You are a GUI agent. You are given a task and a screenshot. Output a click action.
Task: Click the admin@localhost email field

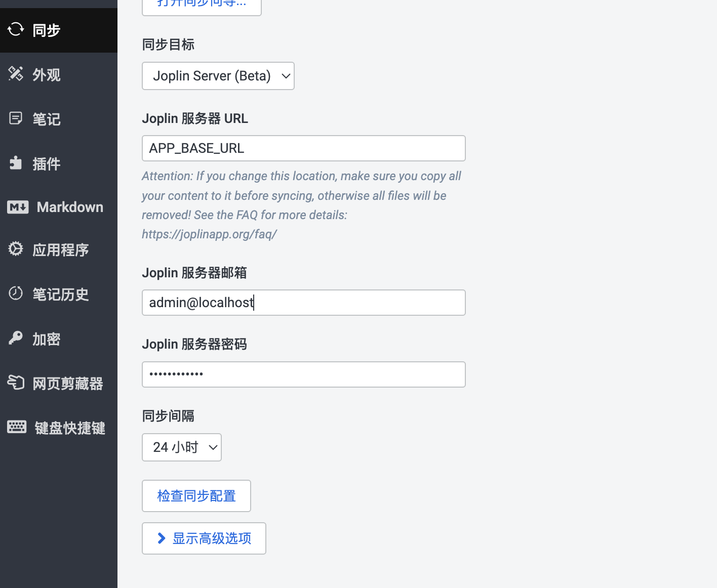click(x=303, y=302)
